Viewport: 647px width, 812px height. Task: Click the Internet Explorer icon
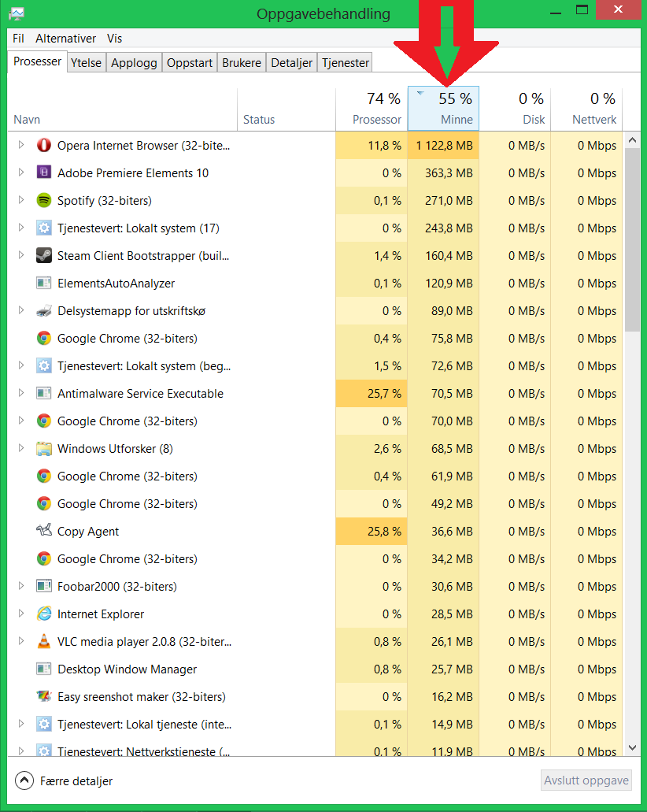[x=44, y=614]
